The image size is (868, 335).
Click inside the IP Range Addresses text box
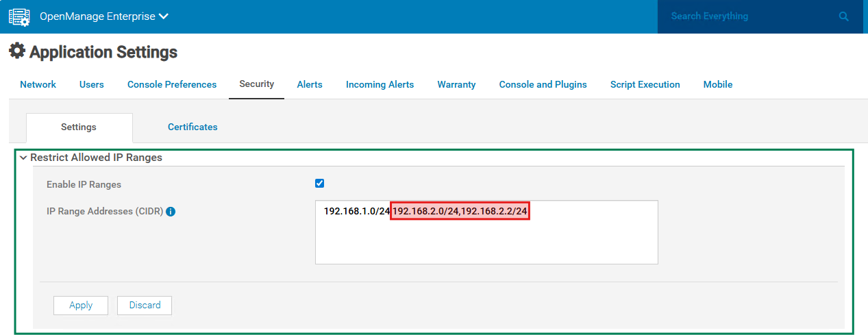[486, 232]
